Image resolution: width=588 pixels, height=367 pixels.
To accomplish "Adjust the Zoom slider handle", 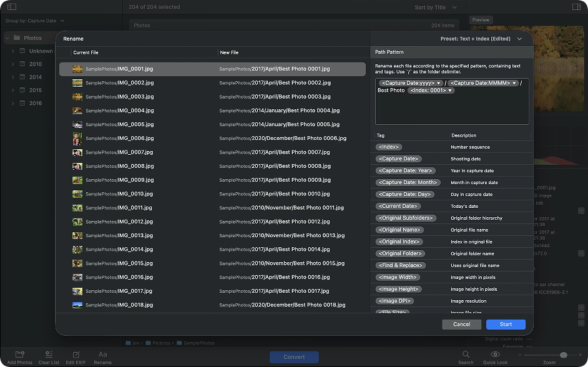I will coord(563,355).
